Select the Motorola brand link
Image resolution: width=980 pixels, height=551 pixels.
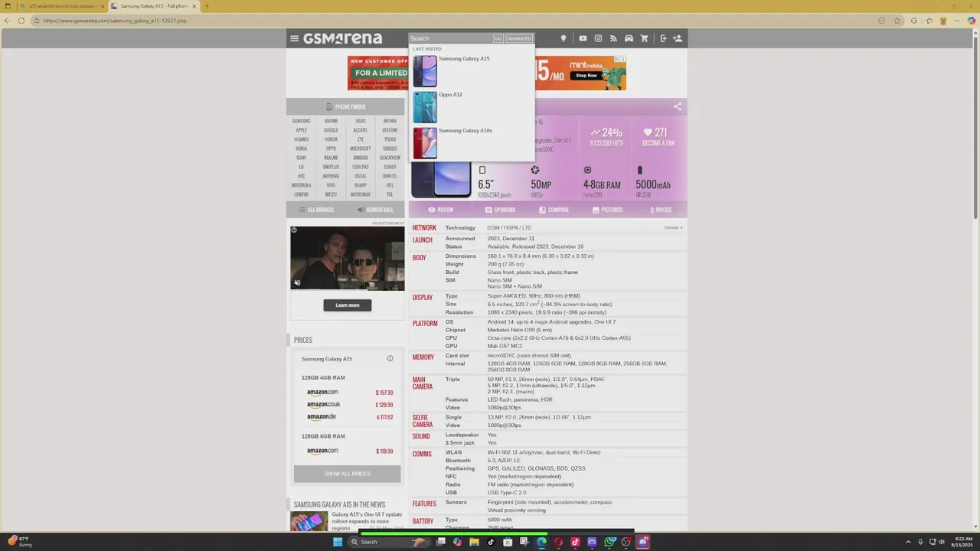pyautogui.click(x=301, y=185)
